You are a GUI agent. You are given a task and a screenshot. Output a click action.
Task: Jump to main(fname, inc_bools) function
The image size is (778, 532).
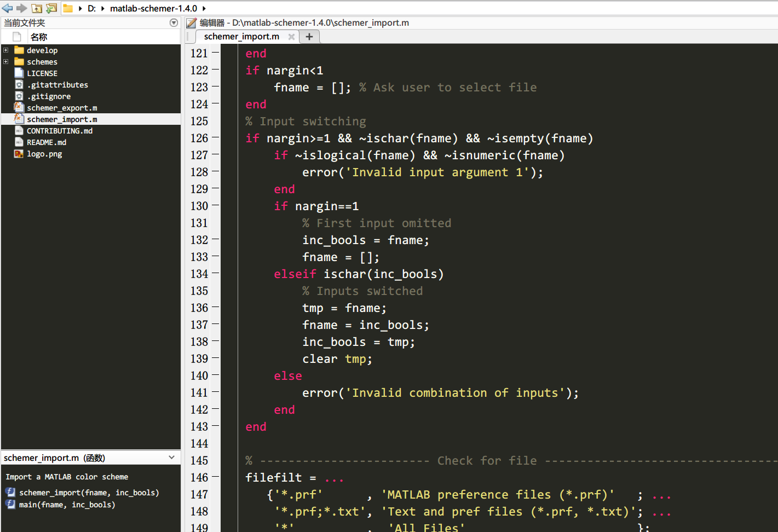pos(67,505)
